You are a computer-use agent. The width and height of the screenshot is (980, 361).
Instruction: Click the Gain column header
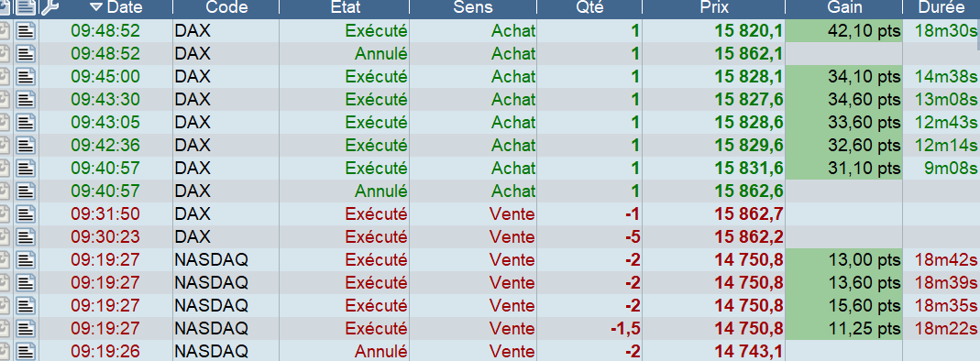[843, 7]
